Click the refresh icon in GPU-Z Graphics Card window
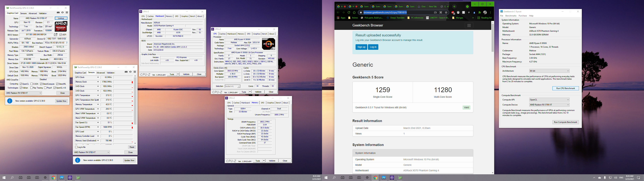644x181 pixels. (x=63, y=13)
